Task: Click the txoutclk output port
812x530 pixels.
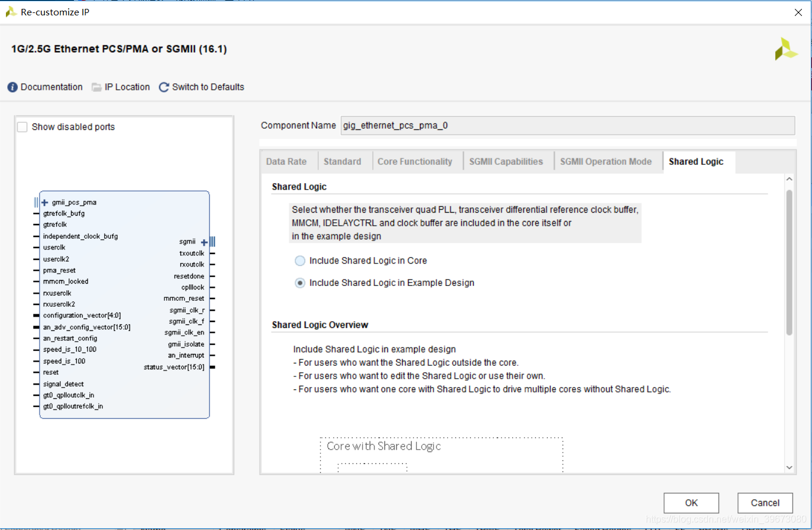Action: [x=192, y=253]
